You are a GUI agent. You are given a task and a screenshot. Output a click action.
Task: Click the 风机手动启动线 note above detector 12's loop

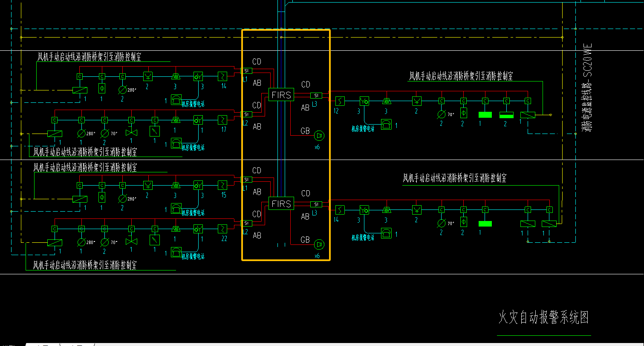(x=461, y=76)
